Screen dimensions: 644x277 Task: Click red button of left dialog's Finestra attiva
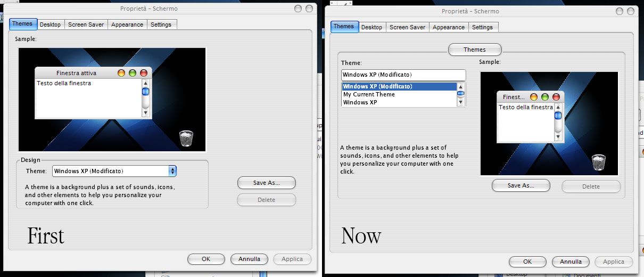[x=144, y=73]
